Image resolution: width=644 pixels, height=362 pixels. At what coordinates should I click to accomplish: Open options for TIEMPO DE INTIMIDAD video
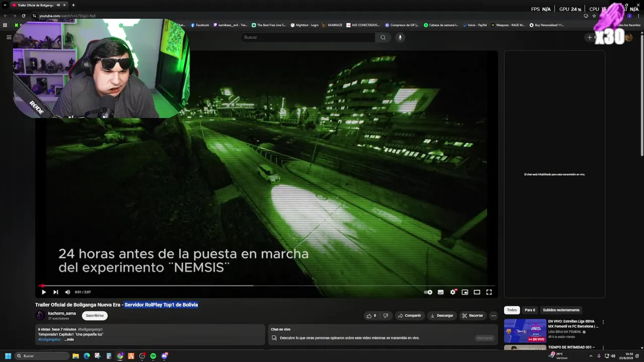coord(603,348)
